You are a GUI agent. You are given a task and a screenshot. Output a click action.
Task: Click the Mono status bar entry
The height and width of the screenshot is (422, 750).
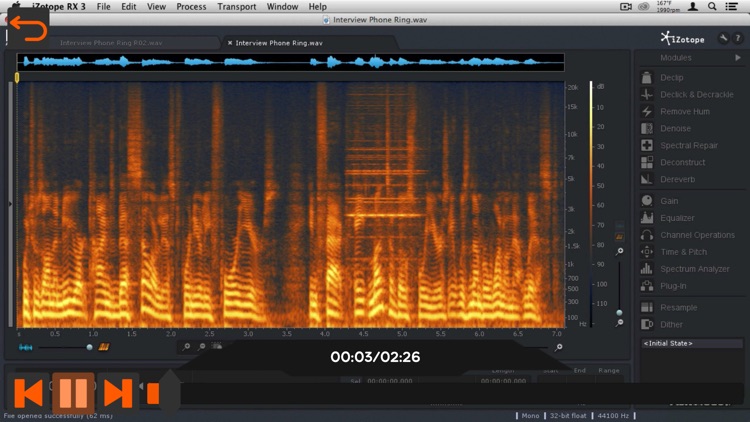[530, 416]
